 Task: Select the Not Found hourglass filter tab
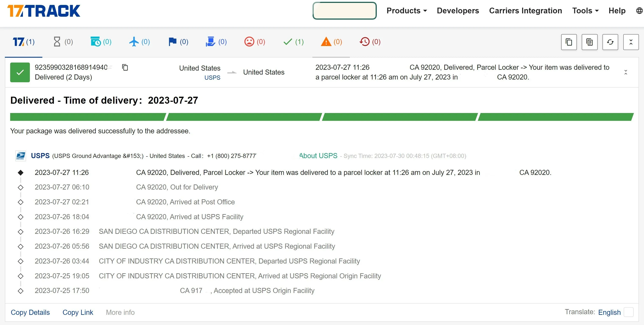[63, 42]
